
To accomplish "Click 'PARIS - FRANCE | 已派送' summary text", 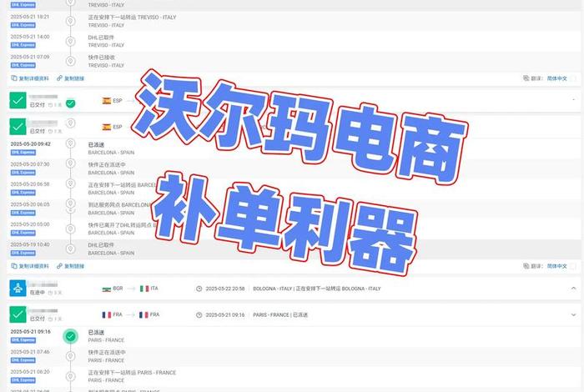I will (280, 315).
